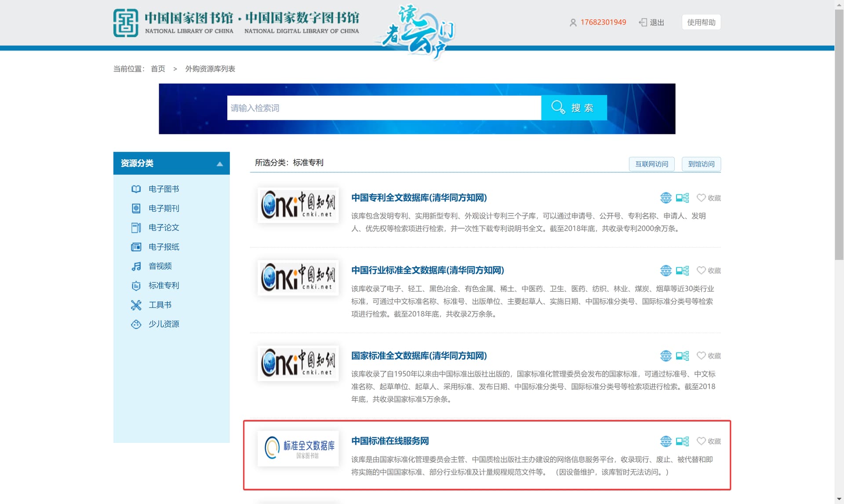Click the 请输入检索词 search input field
Image resolution: width=844 pixels, height=504 pixels.
[x=383, y=108]
